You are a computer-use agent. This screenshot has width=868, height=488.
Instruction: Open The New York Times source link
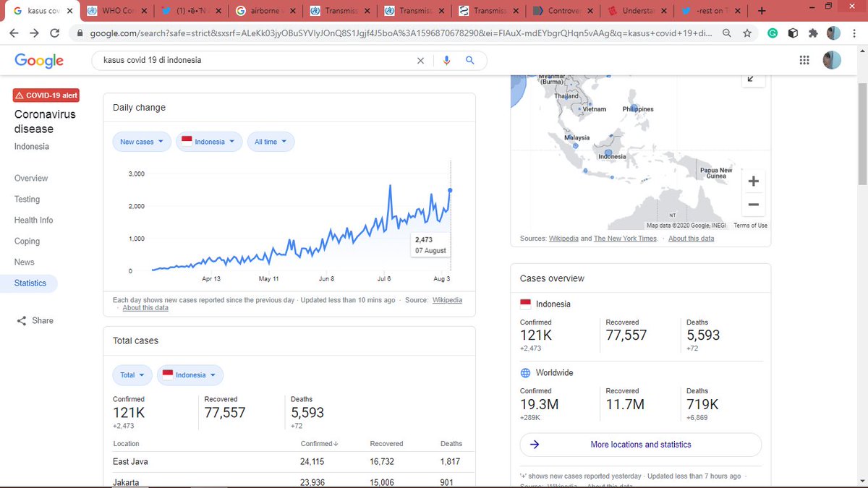[625, 239]
